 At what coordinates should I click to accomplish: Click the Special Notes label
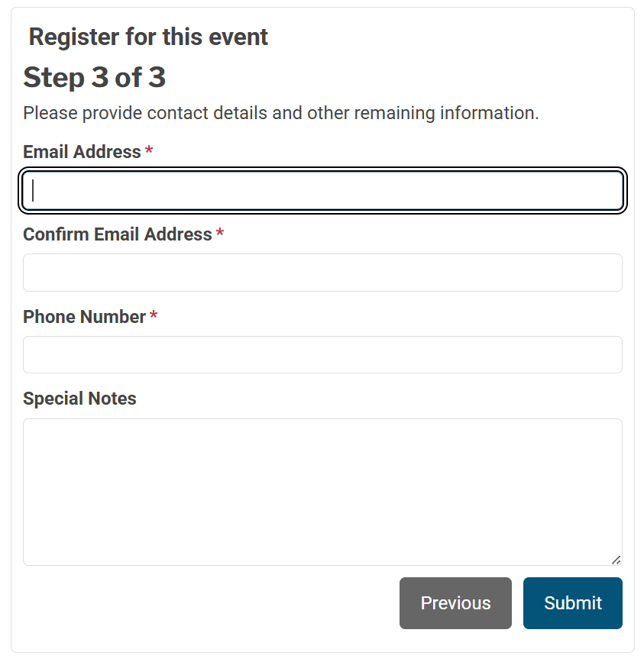pos(79,399)
